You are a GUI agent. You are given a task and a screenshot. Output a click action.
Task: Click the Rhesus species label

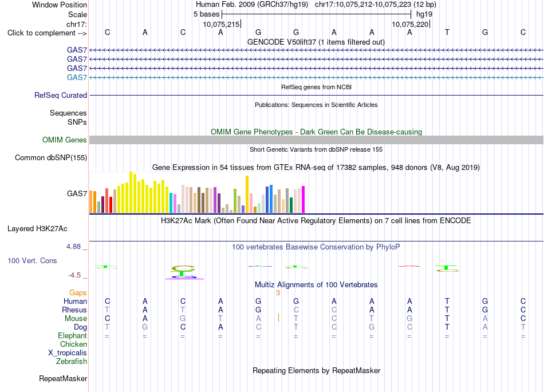point(74,310)
